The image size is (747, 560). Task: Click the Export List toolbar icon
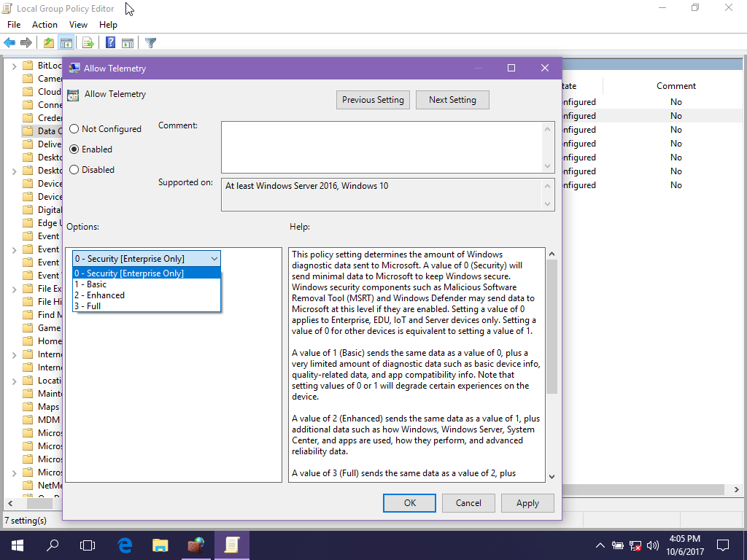pos(88,43)
